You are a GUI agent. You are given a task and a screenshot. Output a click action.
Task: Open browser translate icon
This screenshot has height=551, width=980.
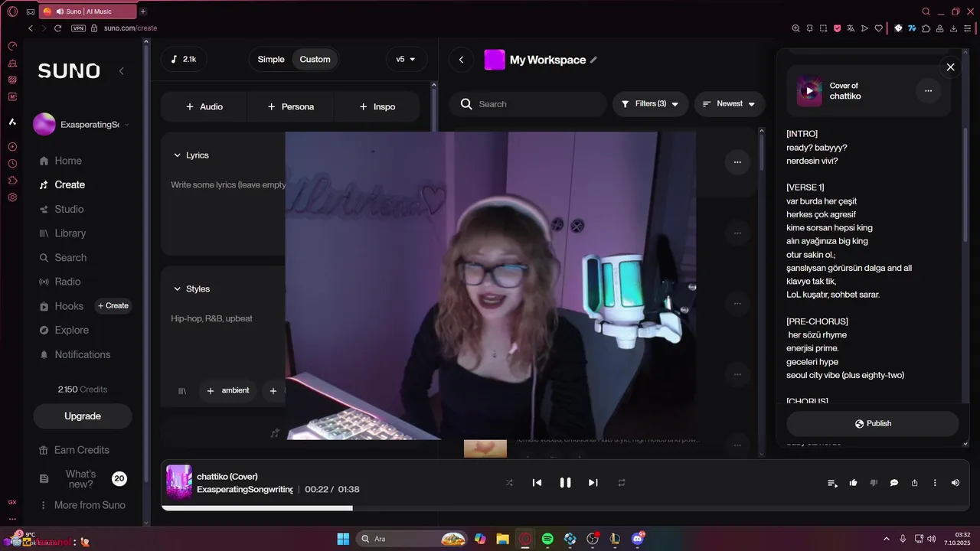pyautogui.click(x=851, y=28)
